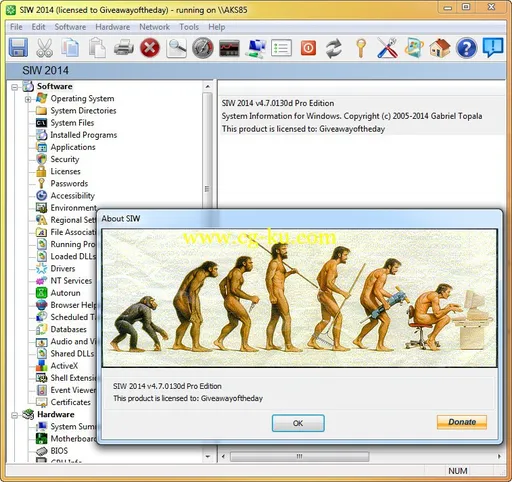Open the Network menu
The height and width of the screenshot is (482, 512).
tap(154, 27)
